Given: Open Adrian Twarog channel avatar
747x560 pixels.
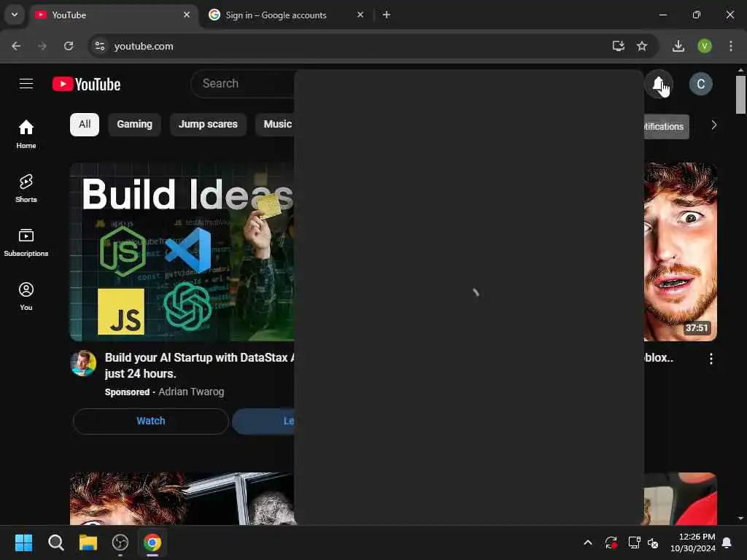Looking at the screenshot, I should click(x=83, y=363).
